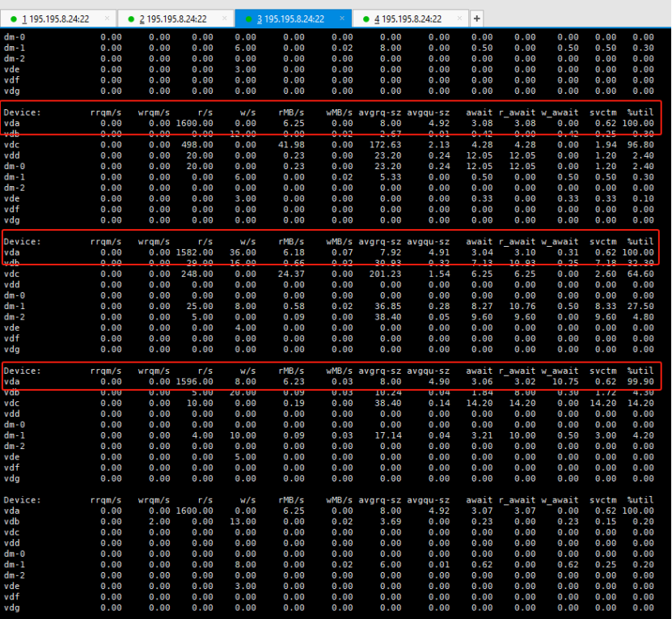Select the vdc svctm value 2.60

coord(606,273)
